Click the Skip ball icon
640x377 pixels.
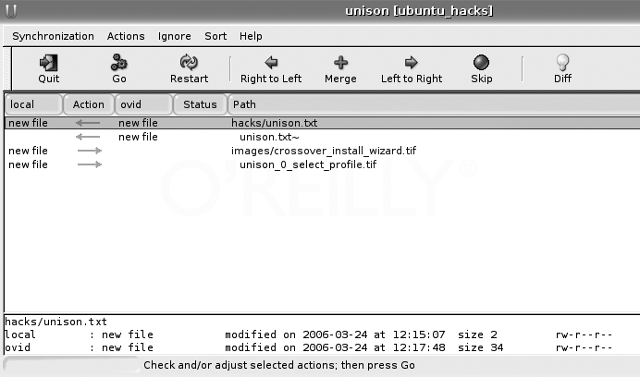click(x=481, y=62)
